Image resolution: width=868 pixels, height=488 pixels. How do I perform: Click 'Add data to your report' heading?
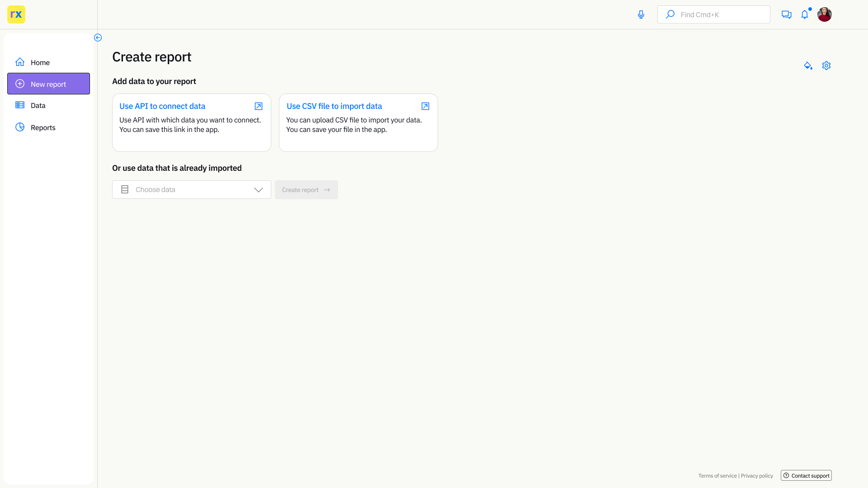point(154,81)
